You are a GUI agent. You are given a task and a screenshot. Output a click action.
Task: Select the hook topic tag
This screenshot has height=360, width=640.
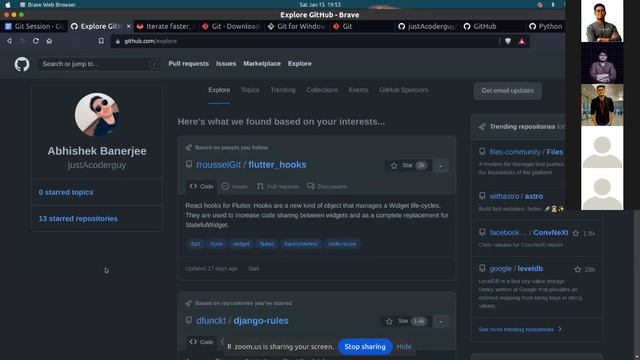pyautogui.click(x=216, y=244)
